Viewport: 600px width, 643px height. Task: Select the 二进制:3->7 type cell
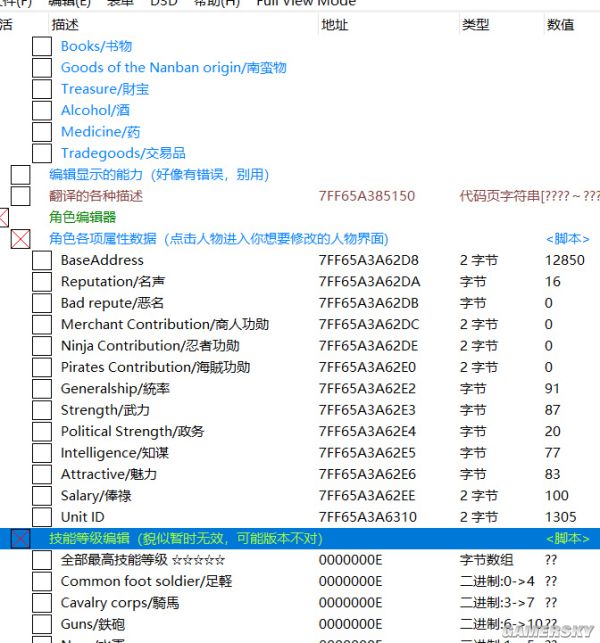pos(497,603)
